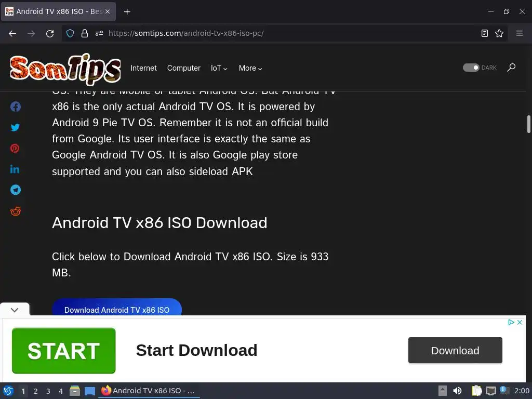Image resolution: width=532 pixels, height=399 pixels.
Task: Reload the current page
Action: (50, 33)
